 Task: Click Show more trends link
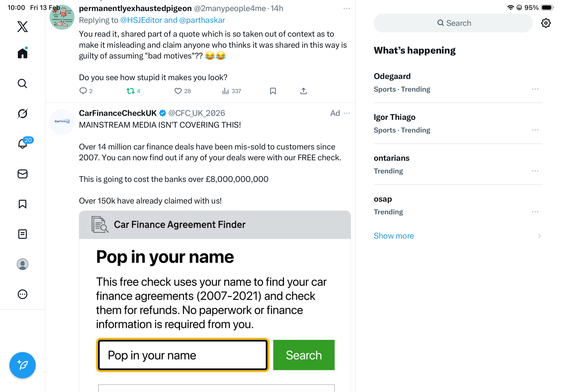click(x=394, y=236)
